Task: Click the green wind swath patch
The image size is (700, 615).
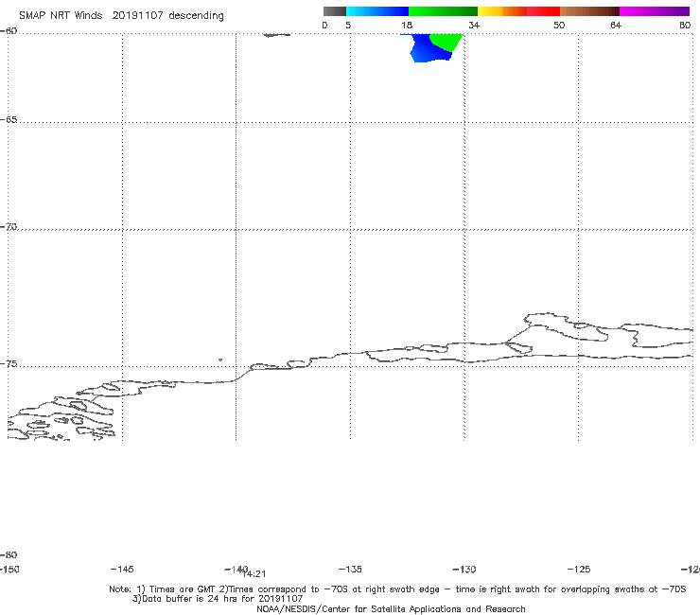Action: click(448, 42)
